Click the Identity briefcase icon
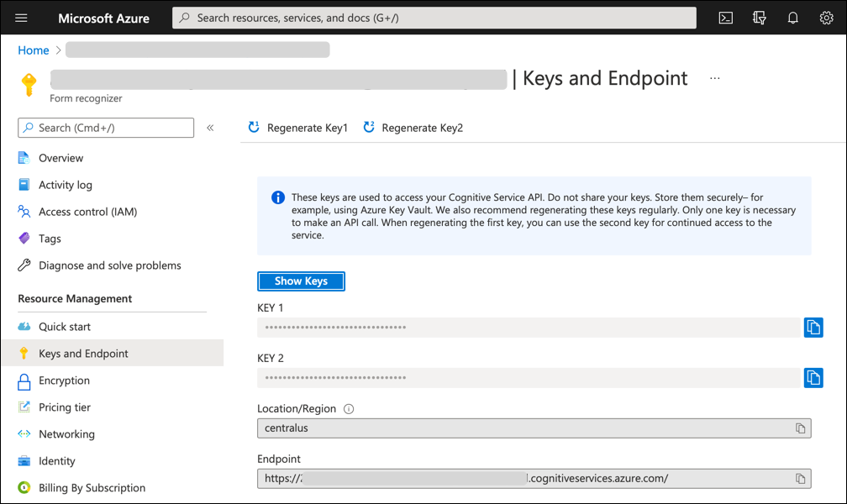Screen dimensions: 847x504 tap(24, 461)
